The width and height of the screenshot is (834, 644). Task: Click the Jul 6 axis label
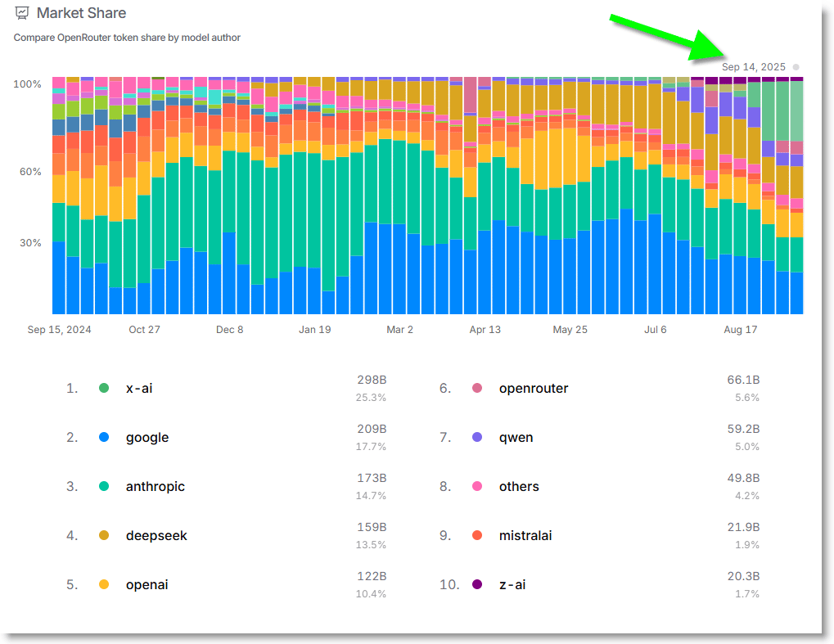(656, 330)
